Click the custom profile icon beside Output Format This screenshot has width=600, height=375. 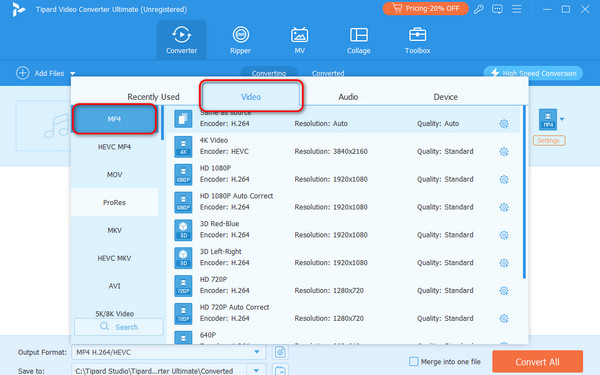tap(280, 352)
